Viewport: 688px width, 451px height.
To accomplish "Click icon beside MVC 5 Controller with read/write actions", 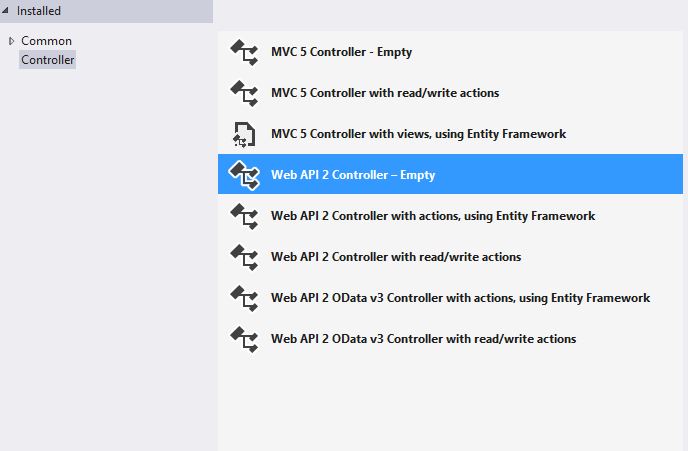I will (x=244, y=93).
